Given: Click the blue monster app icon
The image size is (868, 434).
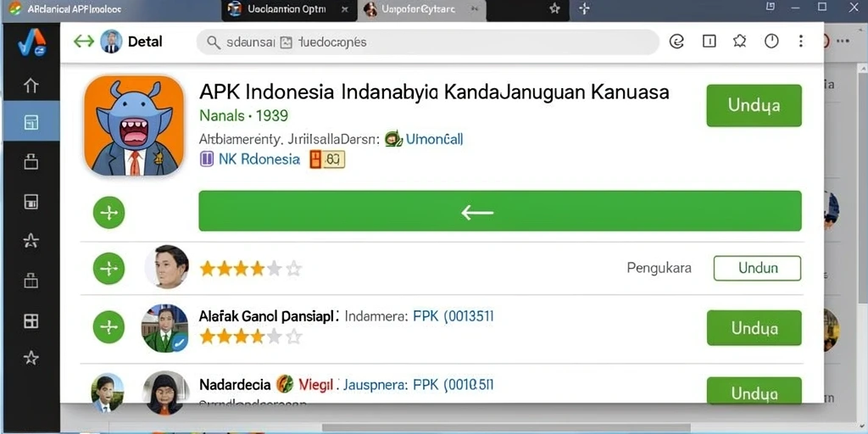Looking at the screenshot, I should pos(134,125).
